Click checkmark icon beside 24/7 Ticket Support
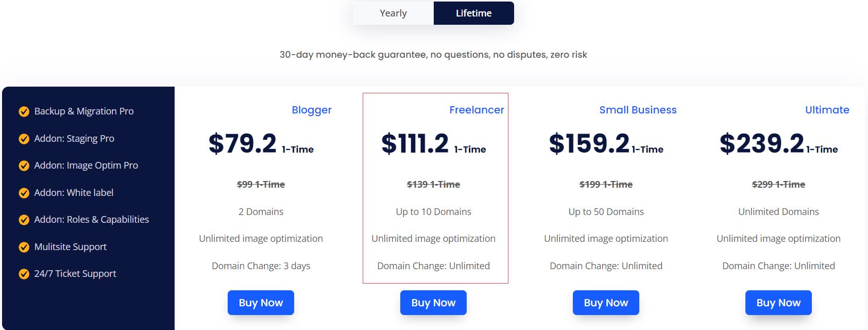 24,274
